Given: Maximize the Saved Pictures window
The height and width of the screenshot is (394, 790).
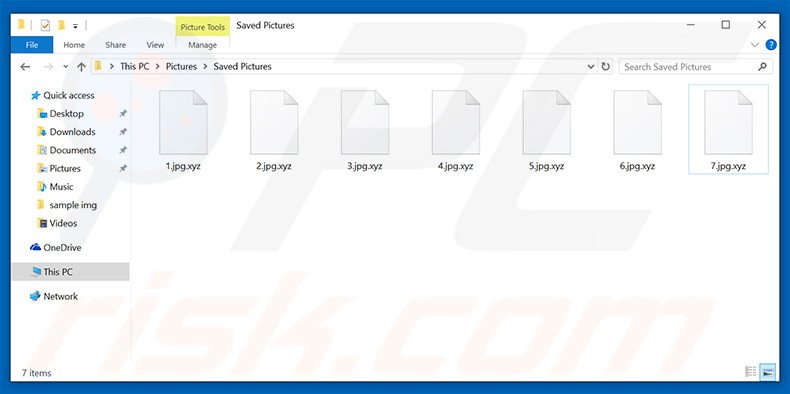Looking at the screenshot, I should click(x=726, y=25).
